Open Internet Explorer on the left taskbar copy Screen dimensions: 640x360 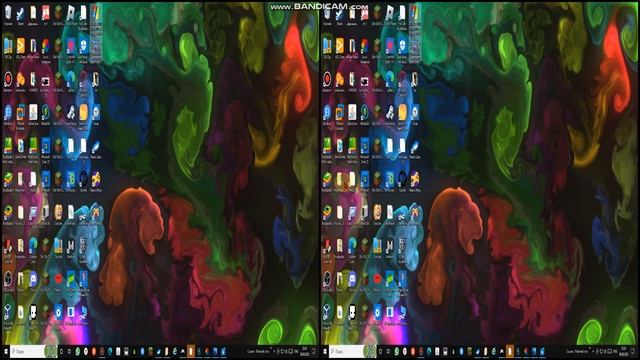175,351
